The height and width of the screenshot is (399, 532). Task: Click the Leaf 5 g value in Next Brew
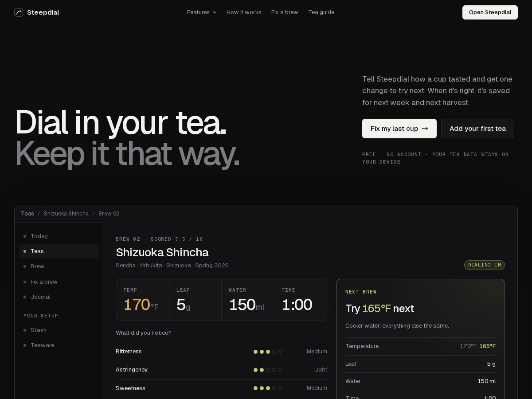(x=491, y=364)
